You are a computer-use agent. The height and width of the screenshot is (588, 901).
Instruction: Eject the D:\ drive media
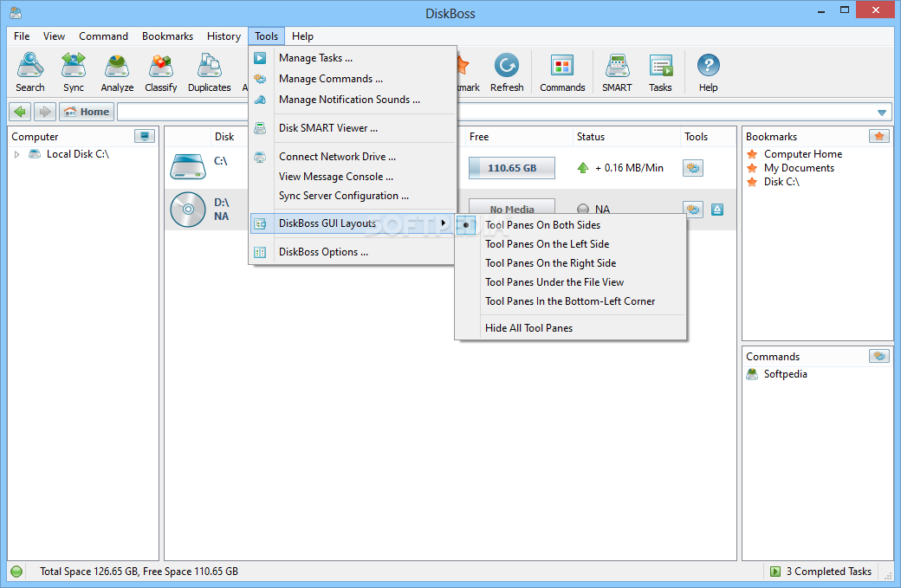click(717, 209)
